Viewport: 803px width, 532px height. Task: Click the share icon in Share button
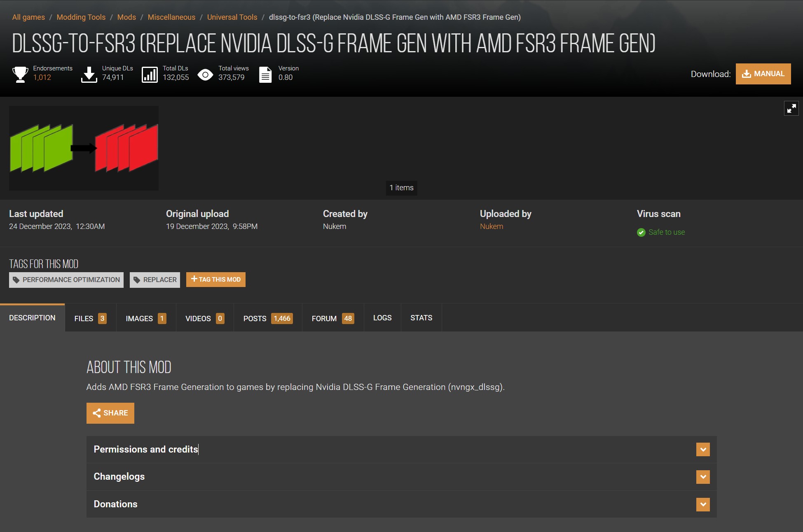pos(97,413)
